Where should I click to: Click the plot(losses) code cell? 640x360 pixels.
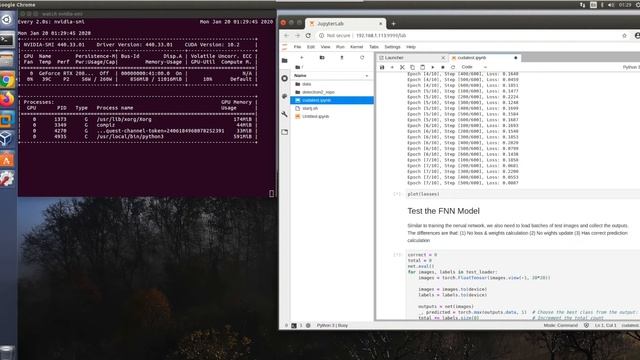click(x=522, y=194)
